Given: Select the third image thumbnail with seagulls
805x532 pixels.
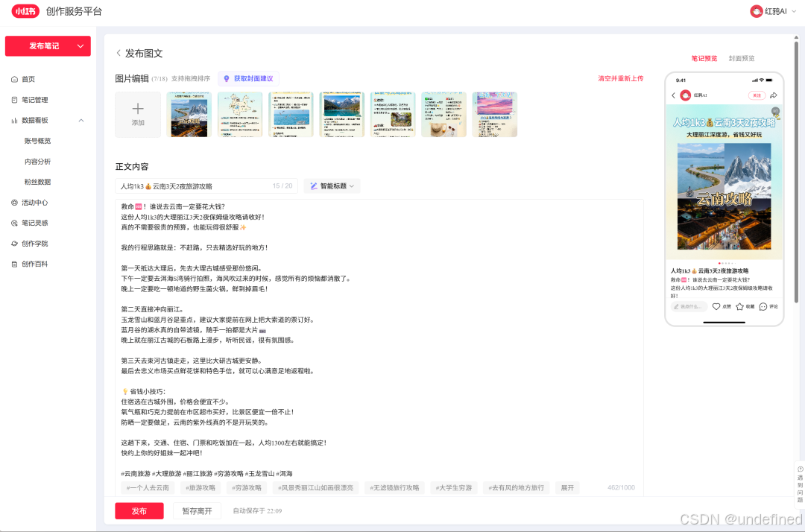Looking at the screenshot, I should point(291,115).
